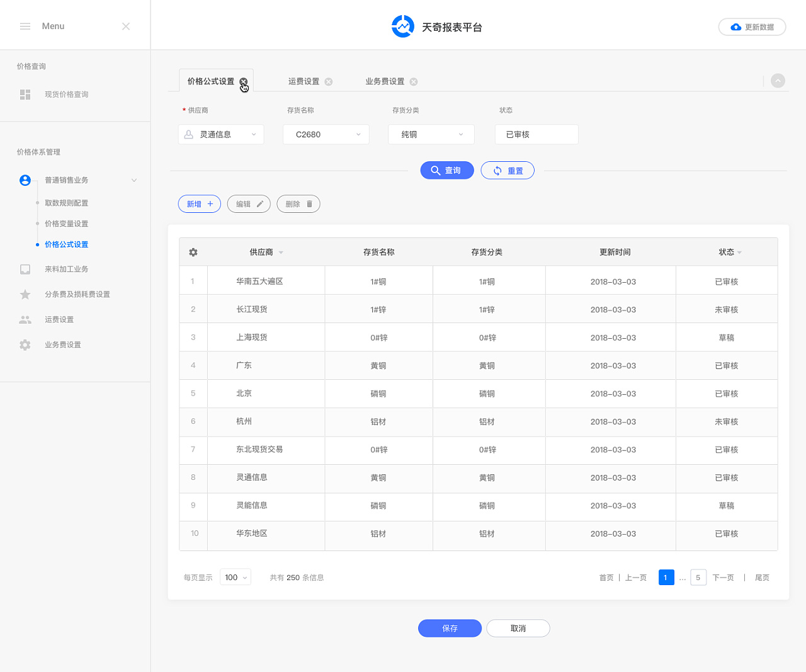Select the row with supplier 北京
The height and width of the screenshot is (672, 806).
coord(479,394)
